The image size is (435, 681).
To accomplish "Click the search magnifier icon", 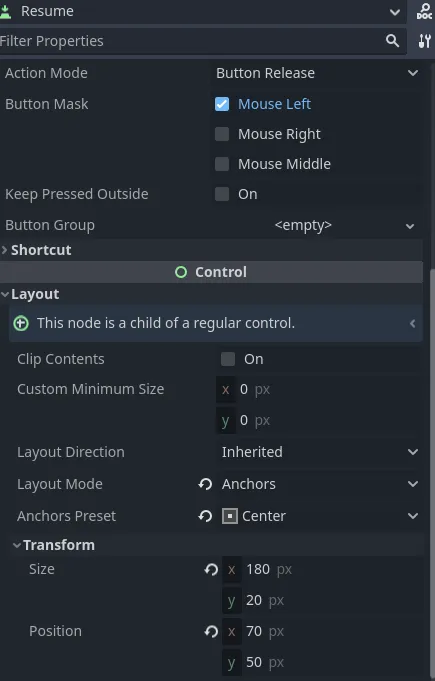I will point(392,41).
